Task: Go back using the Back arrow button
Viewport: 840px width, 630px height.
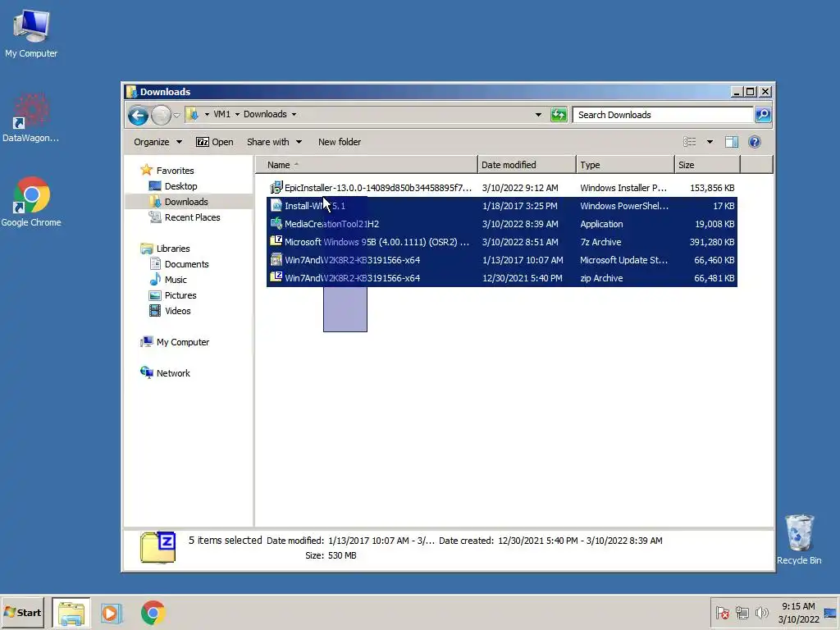Action: (138, 115)
